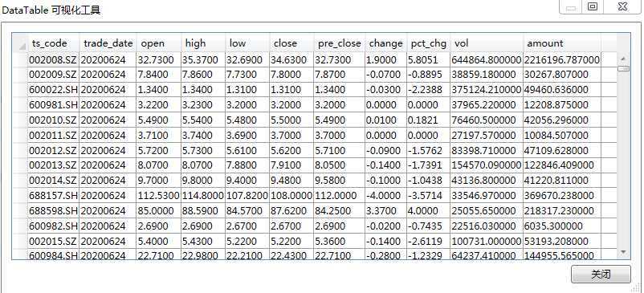
Task: Select amount value 6035.300000
Action: coord(562,226)
